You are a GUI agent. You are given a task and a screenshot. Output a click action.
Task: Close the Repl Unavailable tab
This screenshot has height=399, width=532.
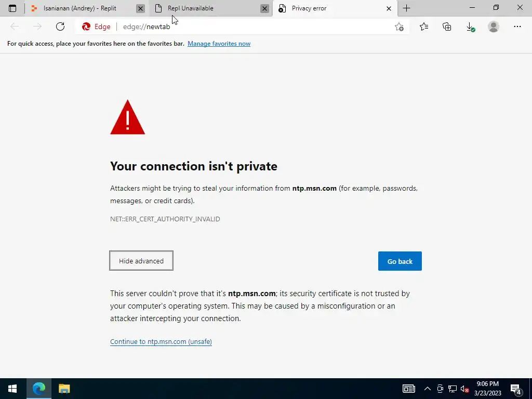(264, 9)
